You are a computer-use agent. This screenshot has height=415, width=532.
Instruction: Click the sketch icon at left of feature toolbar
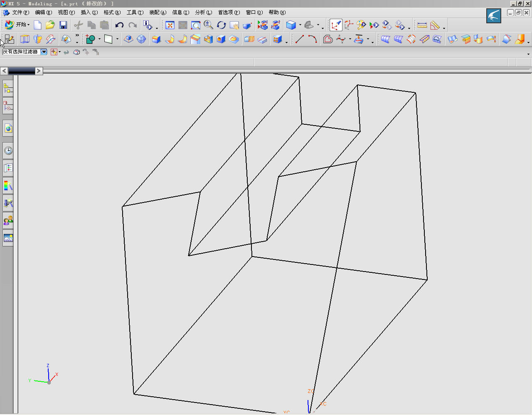[9, 39]
